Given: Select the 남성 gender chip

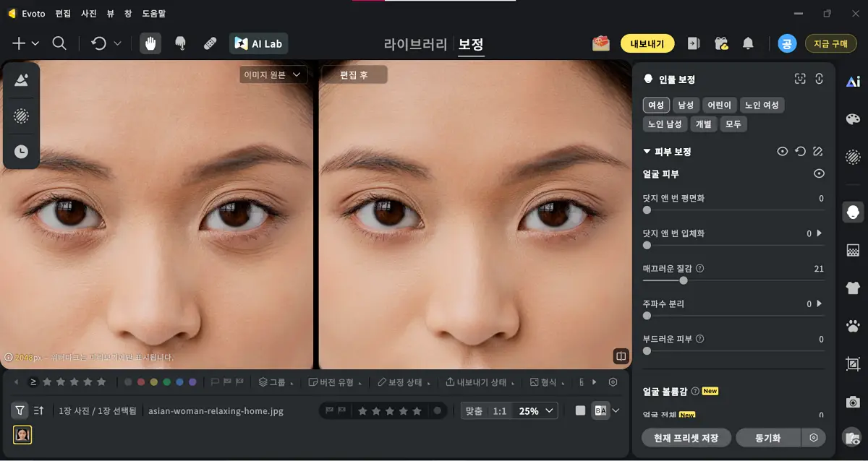Looking at the screenshot, I should 686,105.
